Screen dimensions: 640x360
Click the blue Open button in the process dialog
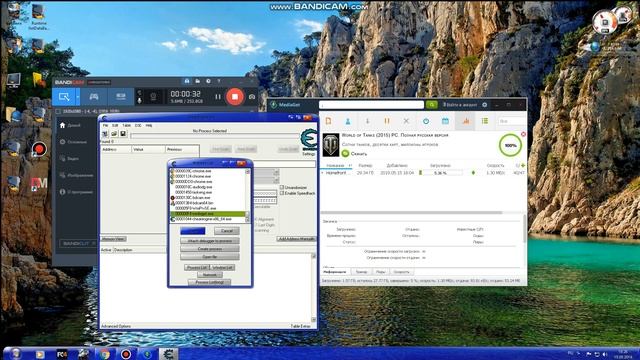pos(193,231)
